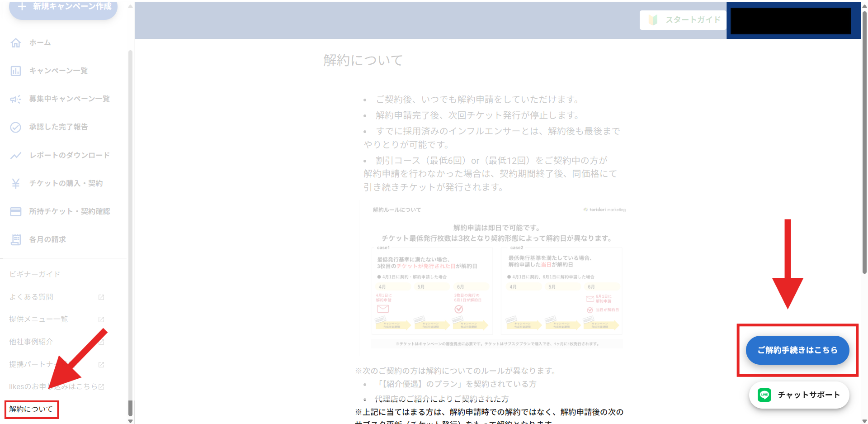Viewport: 868px width, 424px height.
Task: Open チャットサポート via the LINE icon
Action: 764,395
